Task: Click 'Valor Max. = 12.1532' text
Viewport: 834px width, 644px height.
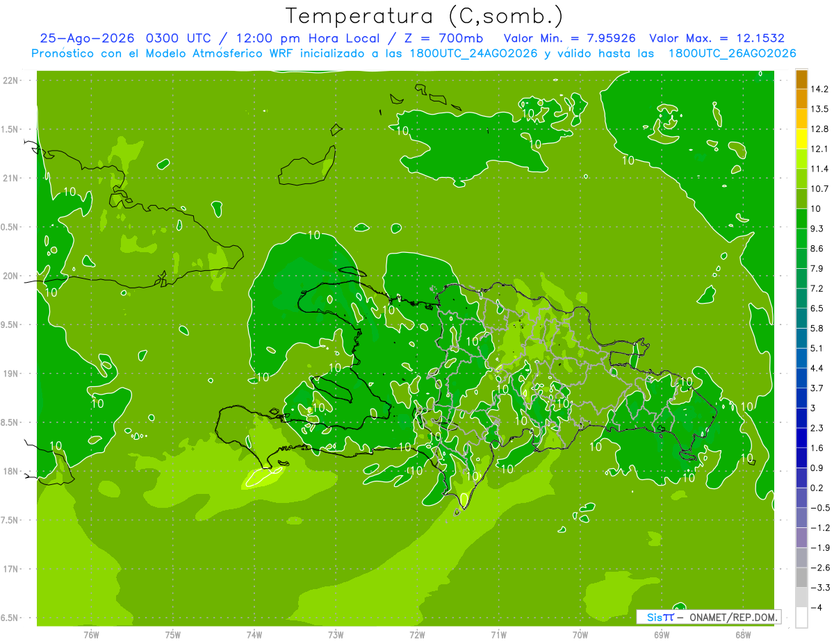Action: [717, 38]
